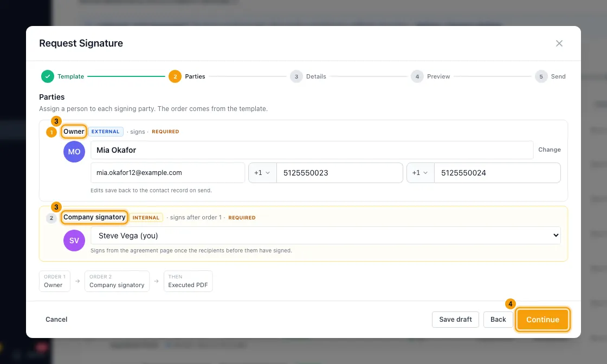This screenshot has width=607, height=364.
Task: Click the 'signs after order 1' text
Action: pyautogui.click(x=196, y=217)
